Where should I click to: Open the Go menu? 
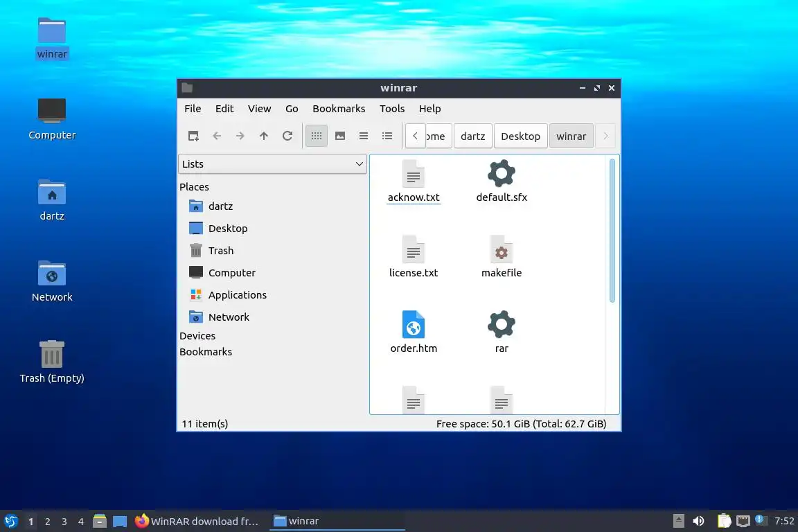[x=292, y=109]
